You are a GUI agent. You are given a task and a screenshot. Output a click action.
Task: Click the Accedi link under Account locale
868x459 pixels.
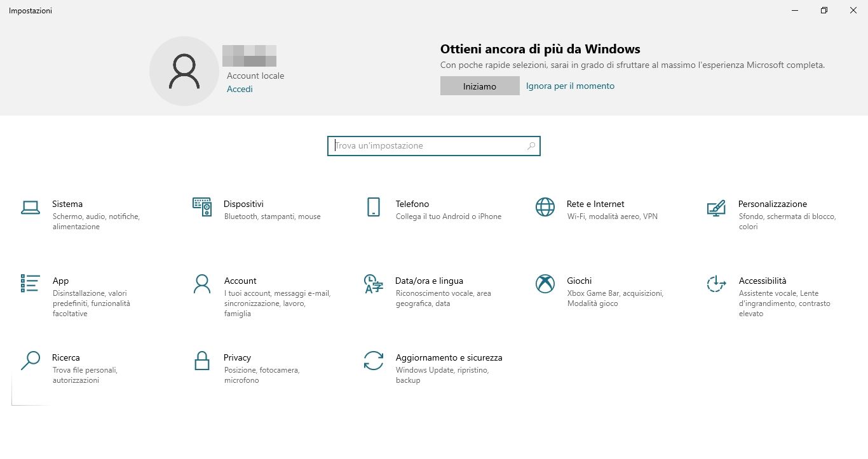[x=240, y=89]
